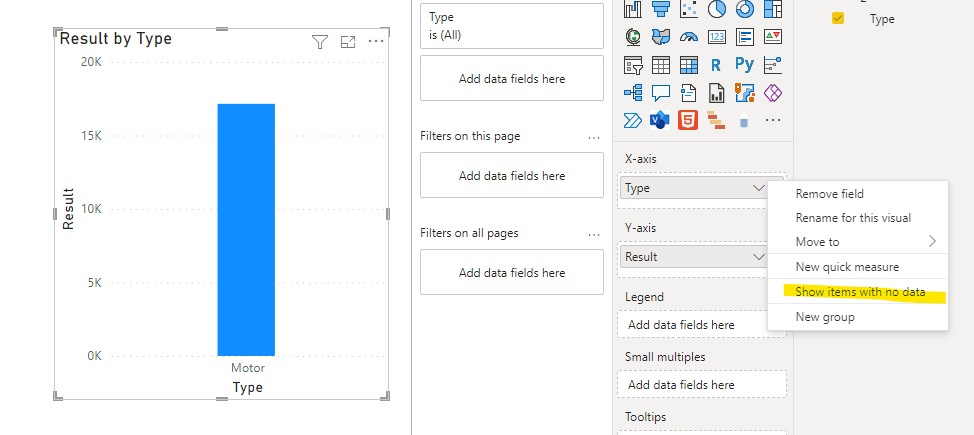Viewport: 974px width, 435px height.
Task: Insert a Filled map visual
Action: (x=660, y=37)
